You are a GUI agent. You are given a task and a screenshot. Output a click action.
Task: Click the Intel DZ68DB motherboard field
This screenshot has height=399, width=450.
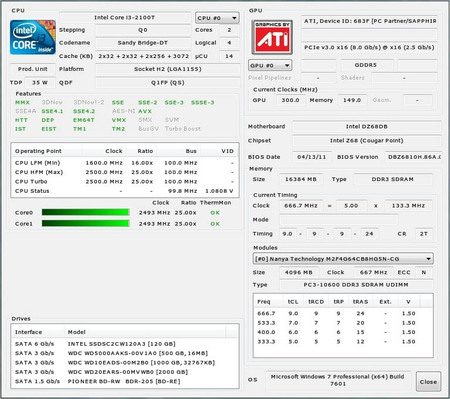coord(366,127)
